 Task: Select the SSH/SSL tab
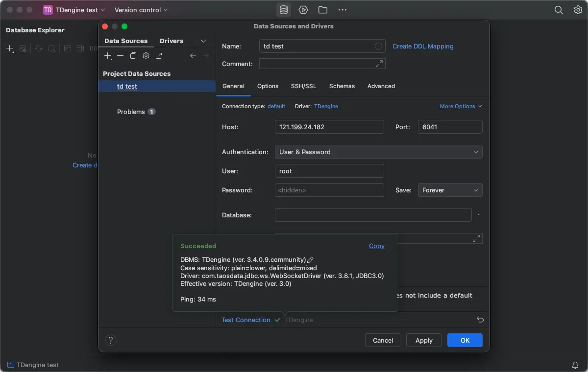(304, 86)
